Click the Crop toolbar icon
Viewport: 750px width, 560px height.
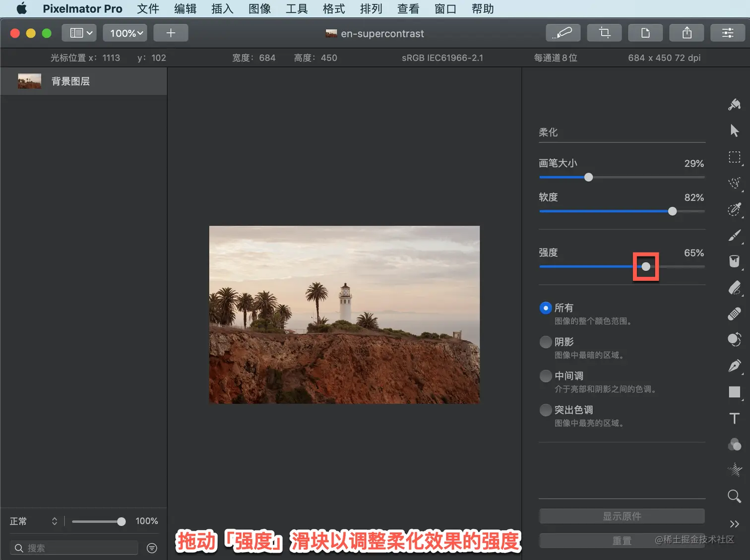pyautogui.click(x=604, y=33)
